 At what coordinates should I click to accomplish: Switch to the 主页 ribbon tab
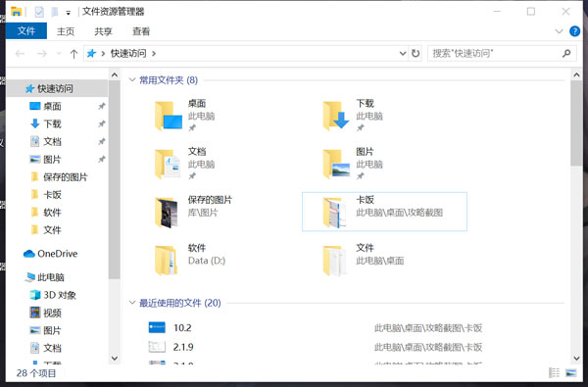coord(66,31)
